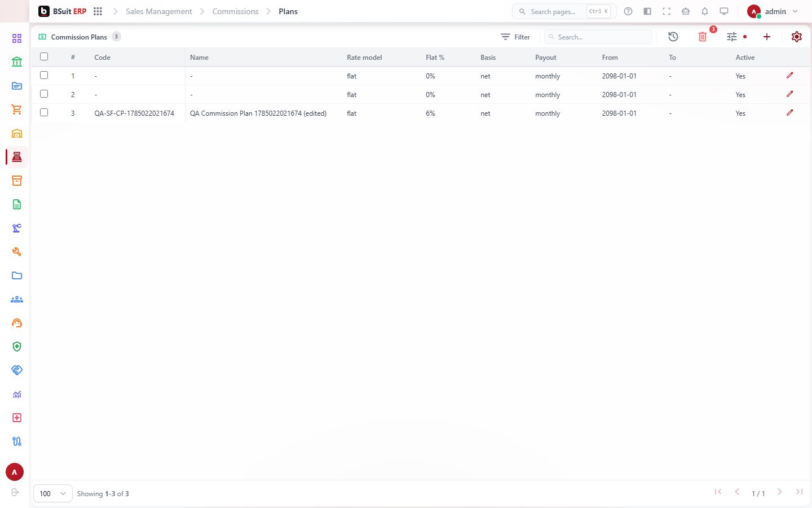Viewport: 812px width, 508px height.
Task: Toggle the sidebar layout panel icon
Action: click(647, 11)
